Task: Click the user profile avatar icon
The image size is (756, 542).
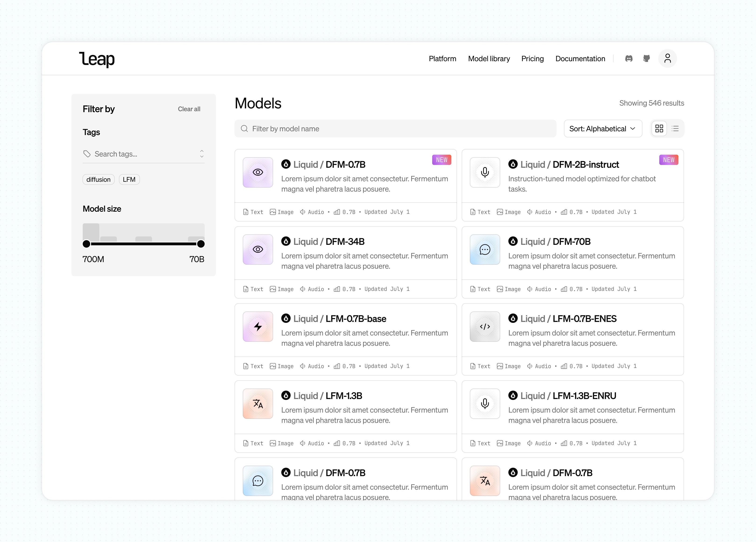Action: tap(667, 59)
